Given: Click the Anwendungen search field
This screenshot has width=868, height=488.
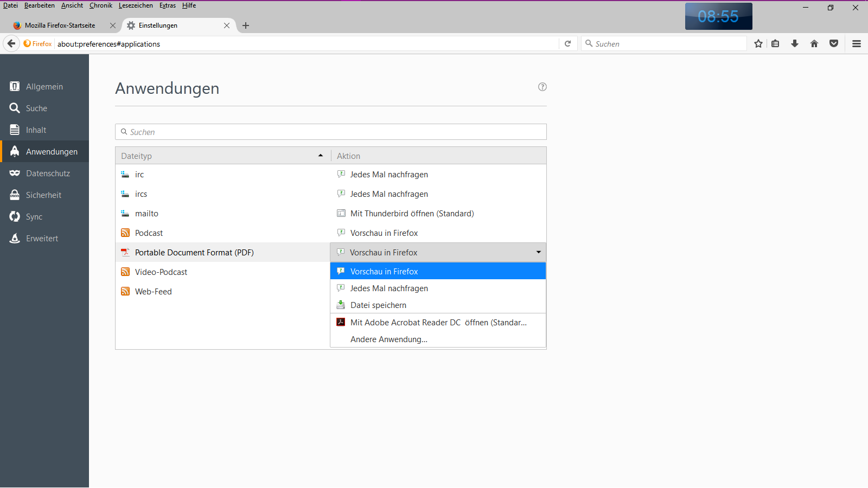Looking at the screenshot, I should pyautogui.click(x=331, y=132).
